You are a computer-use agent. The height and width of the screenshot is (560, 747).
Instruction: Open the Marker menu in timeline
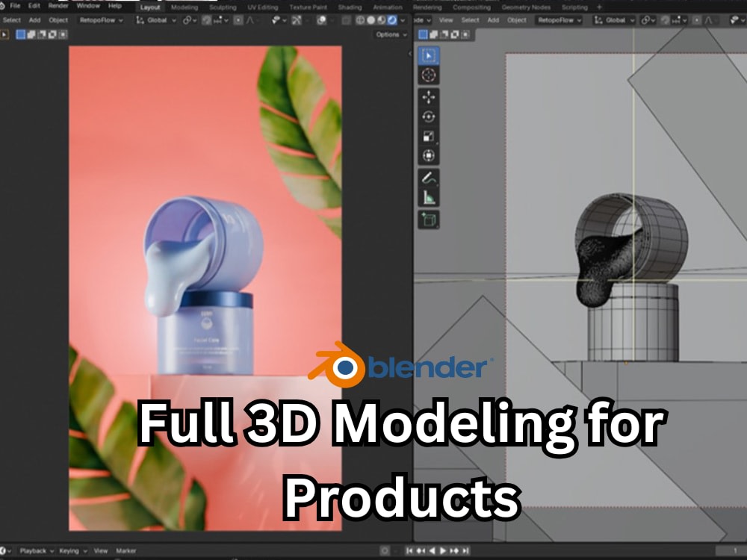(x=125, y=550)
